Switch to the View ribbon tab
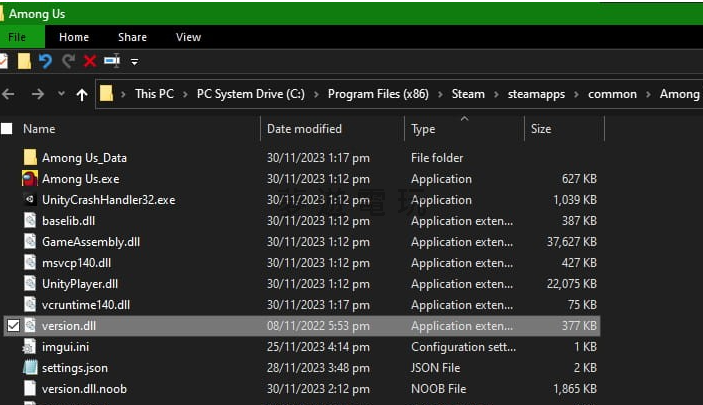The height and width of the screenshot is (405, 703). coord(188,37)
